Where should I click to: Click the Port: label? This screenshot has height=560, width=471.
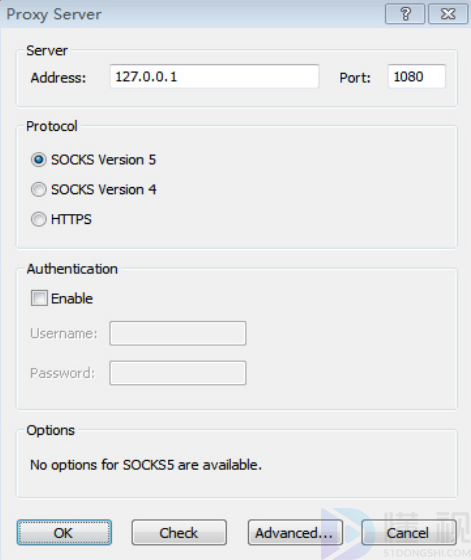355,78
